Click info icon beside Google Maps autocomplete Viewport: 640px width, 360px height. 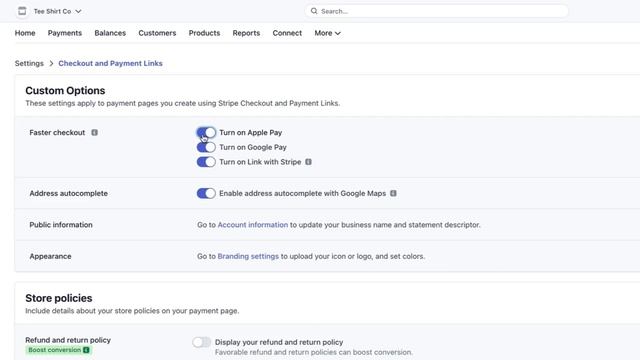click(393, 193)
